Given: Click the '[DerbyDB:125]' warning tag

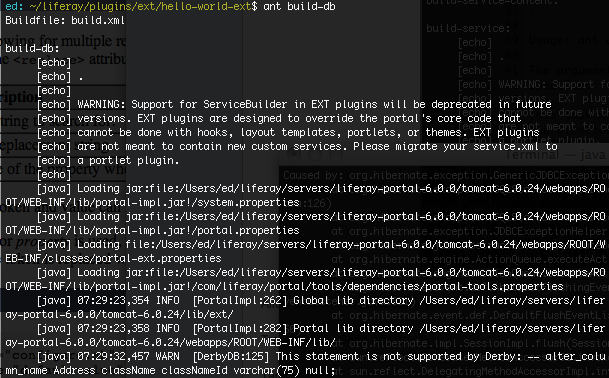Looking at the screenshot, I should (x=231, y=356).
